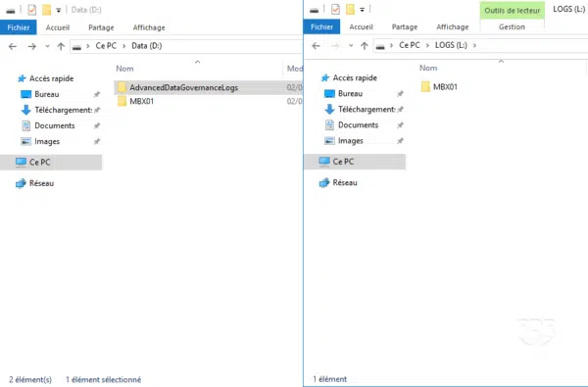Click pin icon beside Images in Data sidebar
Screen dimensions: 588x387
click(97, 141)
